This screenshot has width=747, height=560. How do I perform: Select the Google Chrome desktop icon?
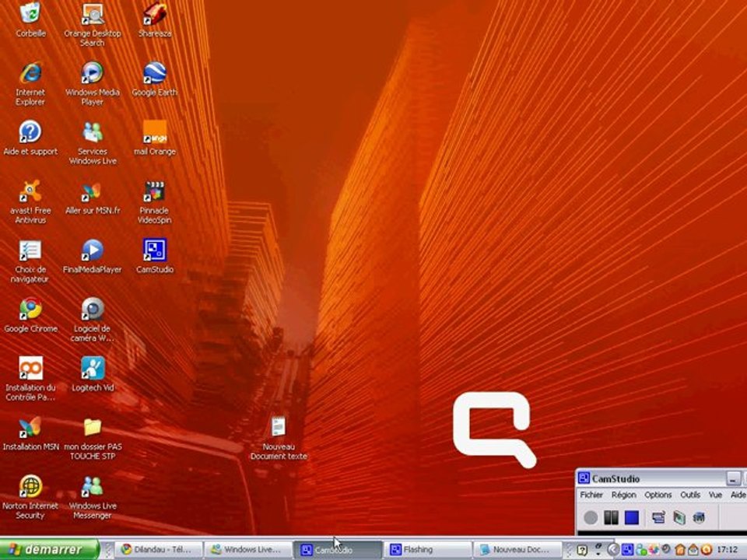click(x=30, y=315)
